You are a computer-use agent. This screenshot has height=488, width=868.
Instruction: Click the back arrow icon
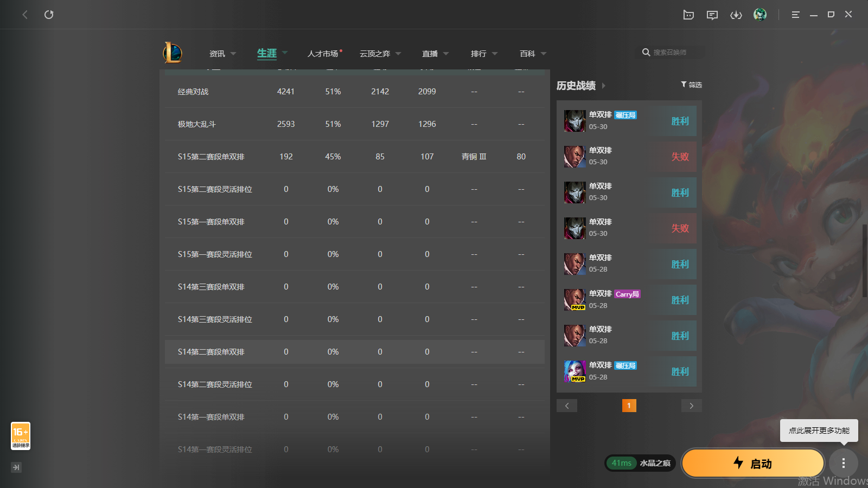[25, 15]
